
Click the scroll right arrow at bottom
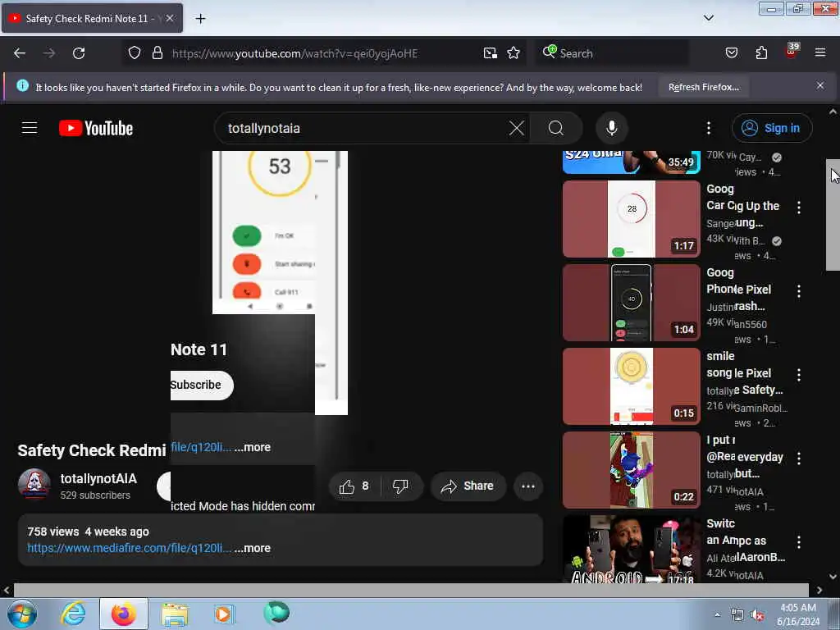click(819, 591)
